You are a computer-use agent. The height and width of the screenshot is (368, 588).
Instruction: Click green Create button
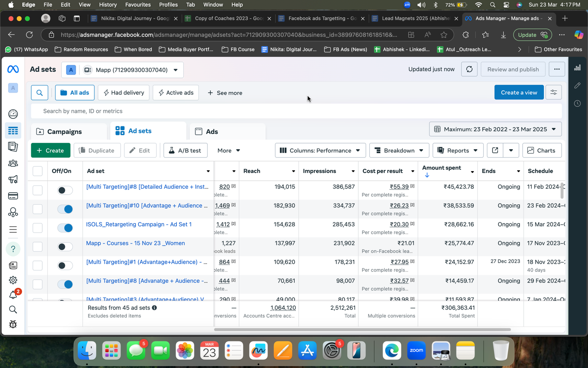point(51,151)
